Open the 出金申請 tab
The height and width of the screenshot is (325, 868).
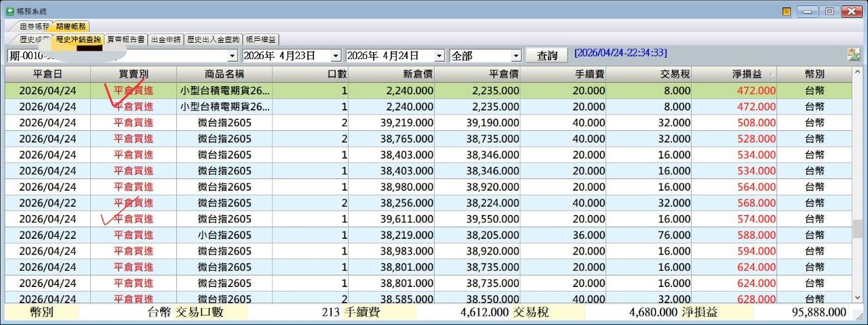click(x=166, y=40)
